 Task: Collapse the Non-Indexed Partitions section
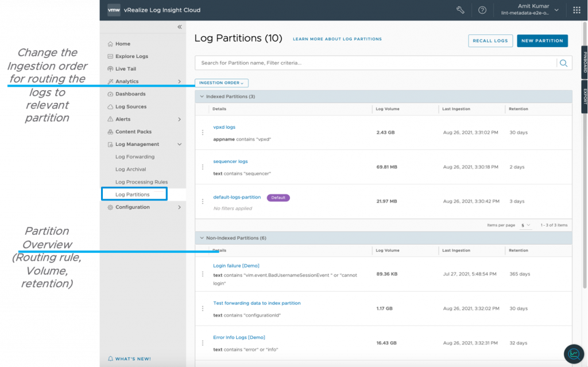point(202,238)
